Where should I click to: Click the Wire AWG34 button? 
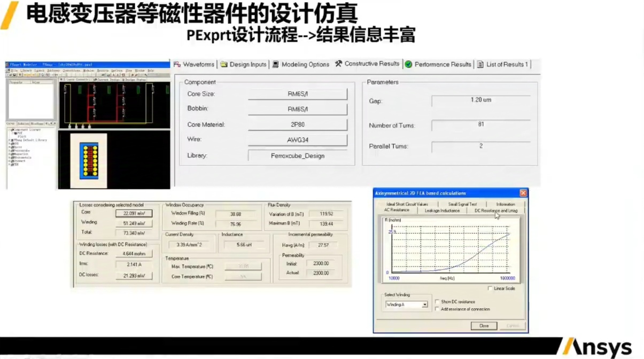(298, 140)
